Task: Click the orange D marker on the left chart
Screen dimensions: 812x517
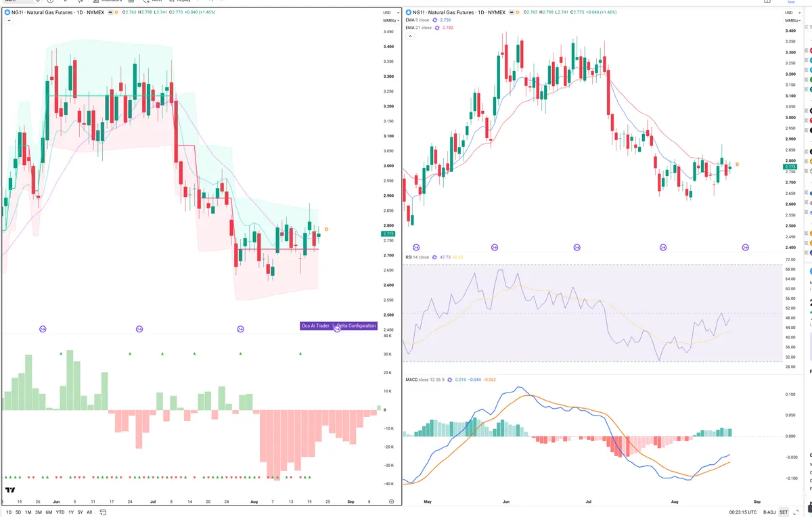Action: [327, 229]
